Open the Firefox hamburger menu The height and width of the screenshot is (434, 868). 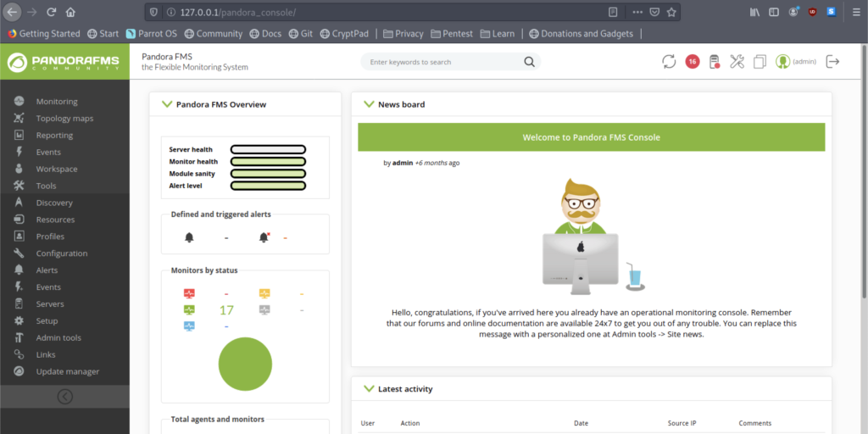pyautogui.click(x=856, y=12)
